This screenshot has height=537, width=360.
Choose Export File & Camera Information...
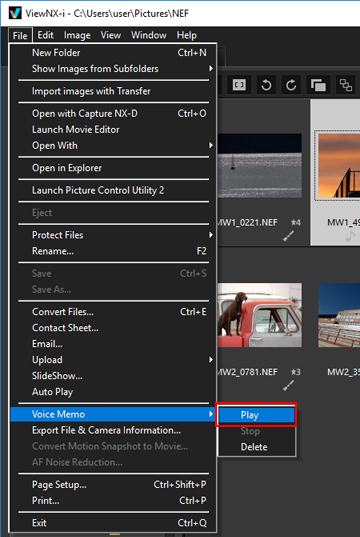[x=113, y=430]
